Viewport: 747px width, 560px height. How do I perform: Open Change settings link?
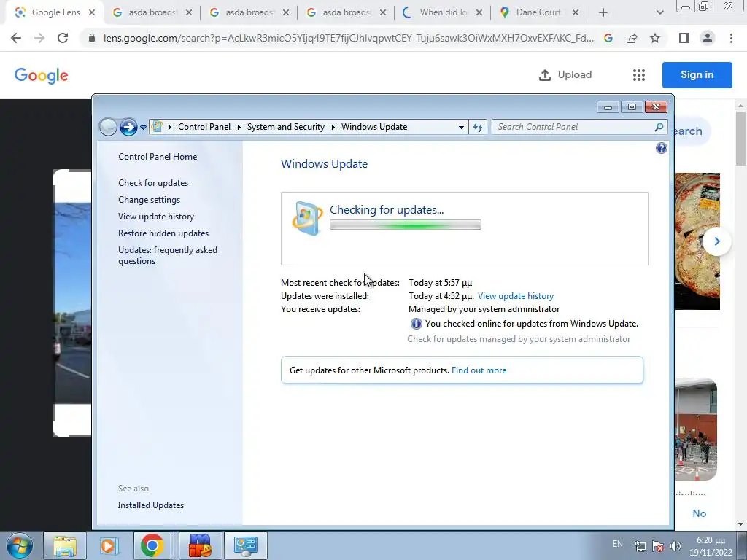pos(149,200)
